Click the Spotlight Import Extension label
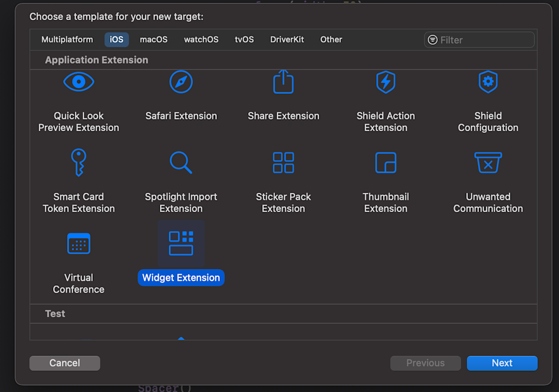Viewport: 559px width, 392px height. 181,203
